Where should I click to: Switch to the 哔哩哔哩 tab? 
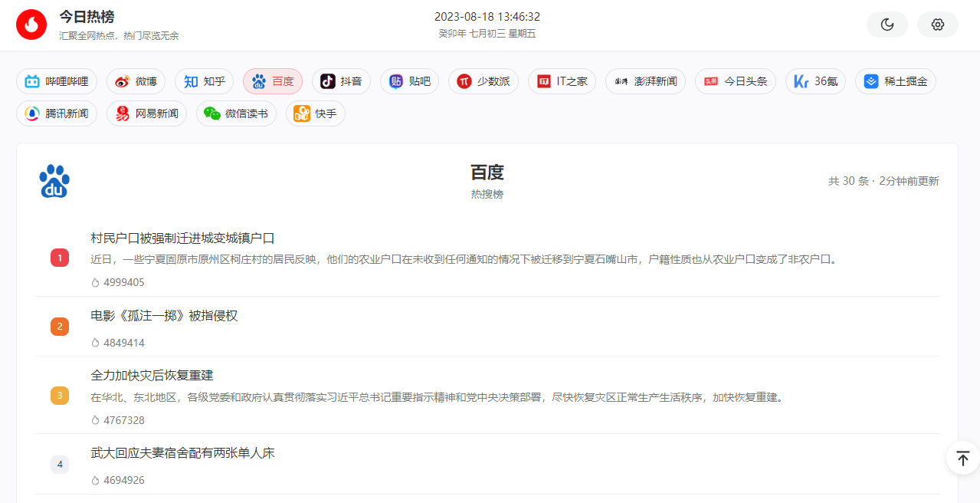pos(57,81)
